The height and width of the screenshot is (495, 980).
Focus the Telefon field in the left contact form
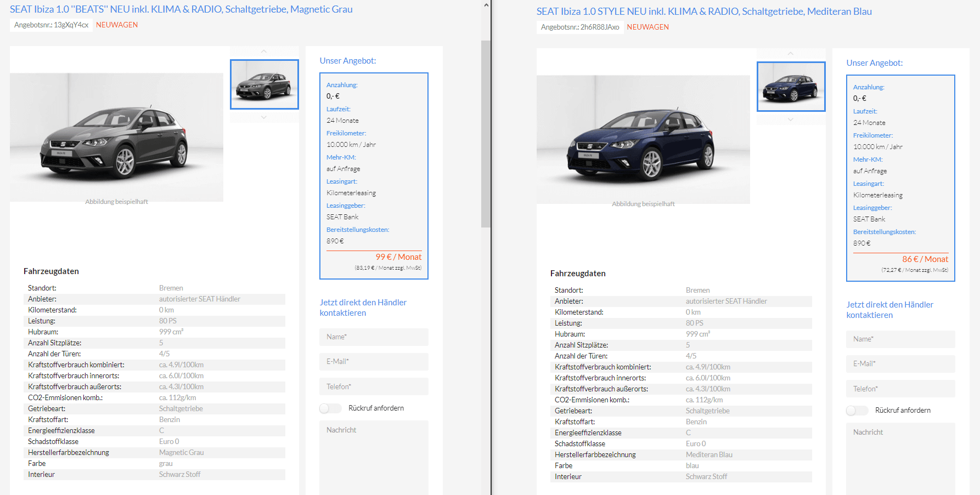click(x=374, y=386)
